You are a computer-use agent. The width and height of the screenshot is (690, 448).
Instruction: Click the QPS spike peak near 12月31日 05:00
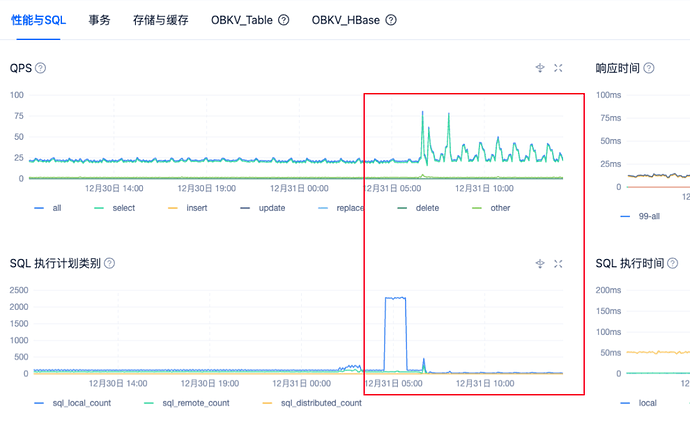click(x=423, y=112)
